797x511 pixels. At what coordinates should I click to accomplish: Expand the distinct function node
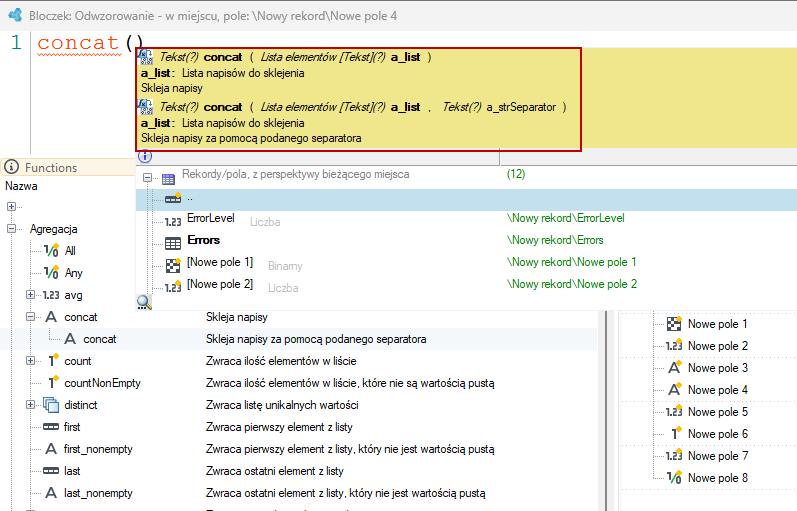click(30, 405)
